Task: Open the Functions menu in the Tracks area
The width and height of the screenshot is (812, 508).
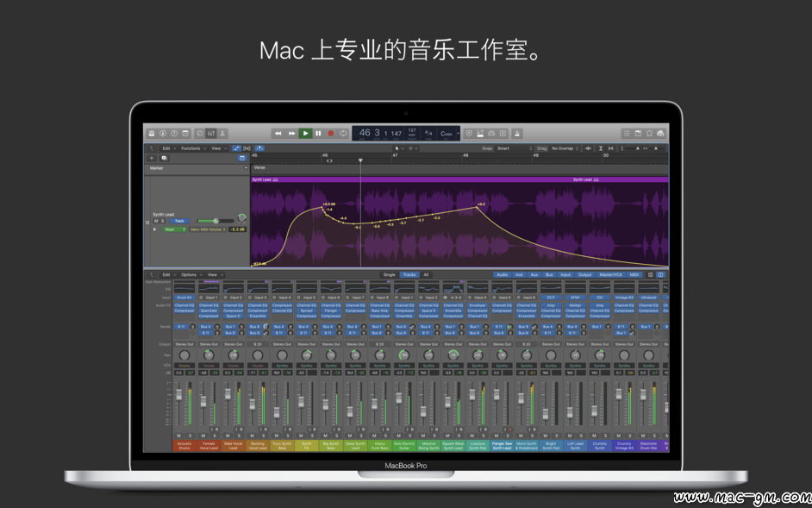Action: tap(192, 148)
